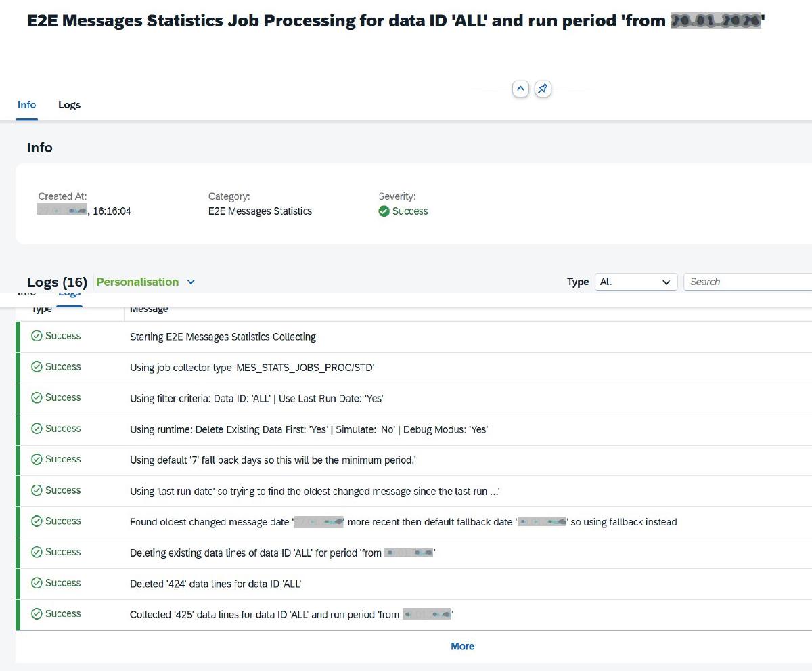Viewport: 812px width, 671px height.
Task: Click the Message column header
Action: point(149,309)
